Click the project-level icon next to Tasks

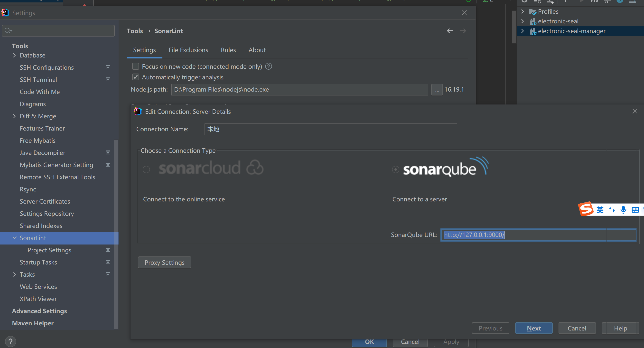tap(108, 274)
